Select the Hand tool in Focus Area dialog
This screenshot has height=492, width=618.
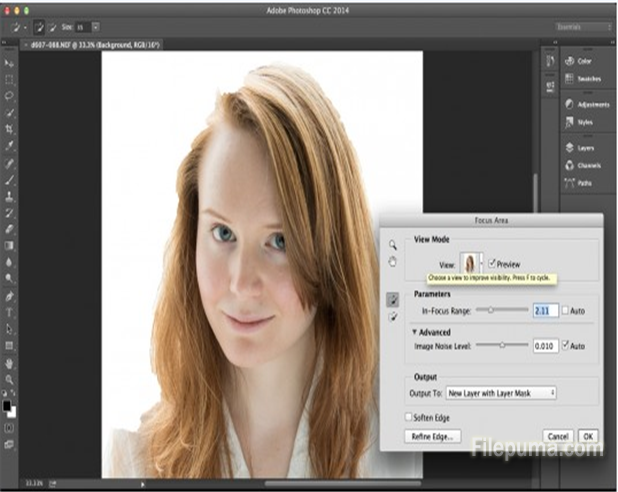[x=393, y=262]
